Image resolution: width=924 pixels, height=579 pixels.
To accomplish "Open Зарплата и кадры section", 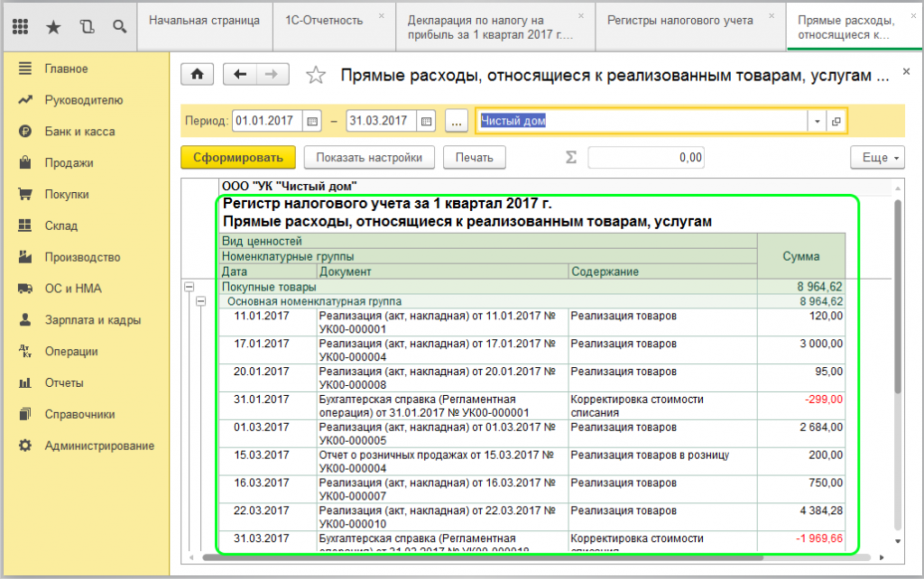I will pos(93,320).
